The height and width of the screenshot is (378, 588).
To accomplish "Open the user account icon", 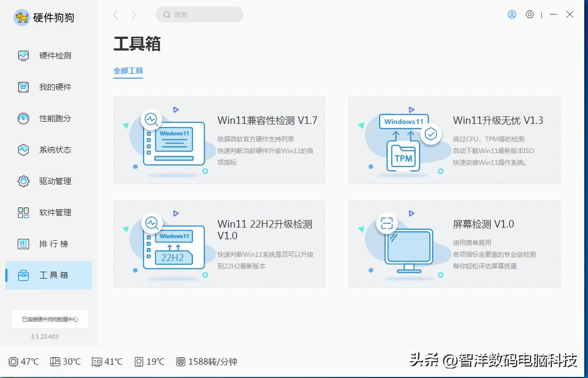I will click(x=511, y=14).
